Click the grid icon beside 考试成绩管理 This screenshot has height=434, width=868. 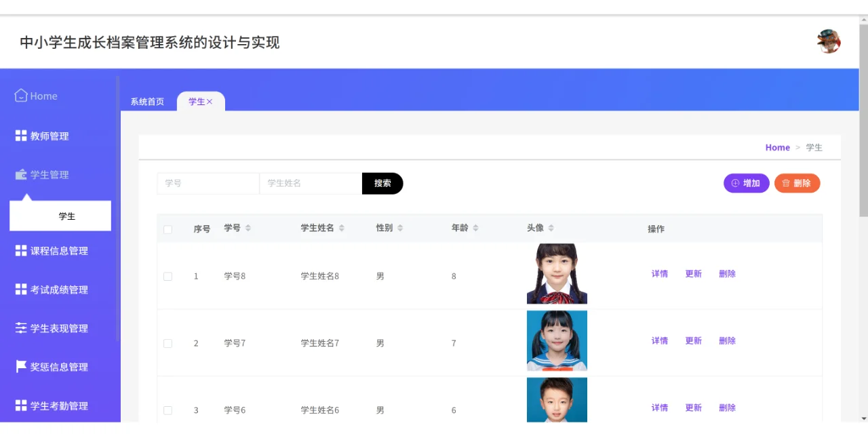click(x=21, y=289)
